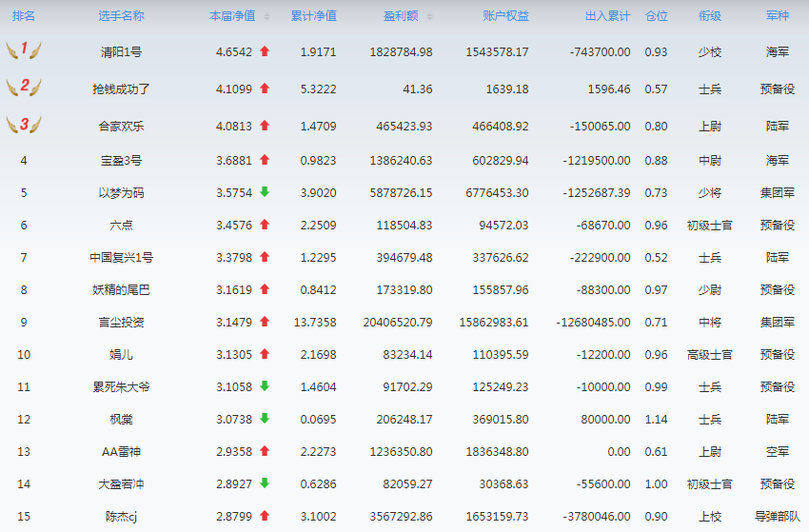Open player 六点

(121, 226)
